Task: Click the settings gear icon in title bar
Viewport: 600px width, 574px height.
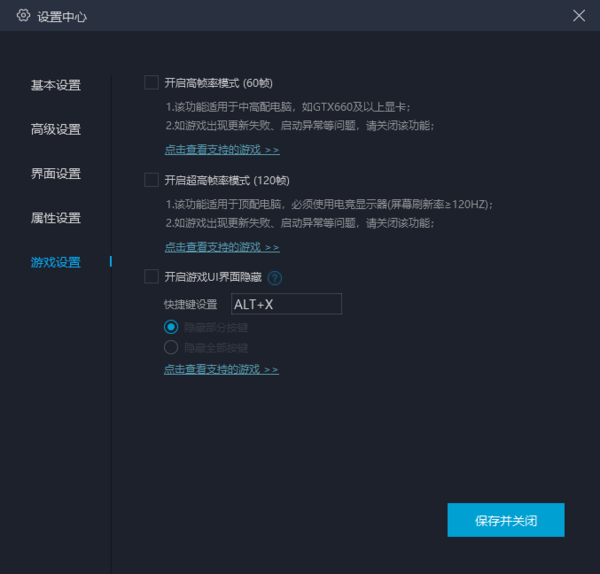Action: point(24,16)
